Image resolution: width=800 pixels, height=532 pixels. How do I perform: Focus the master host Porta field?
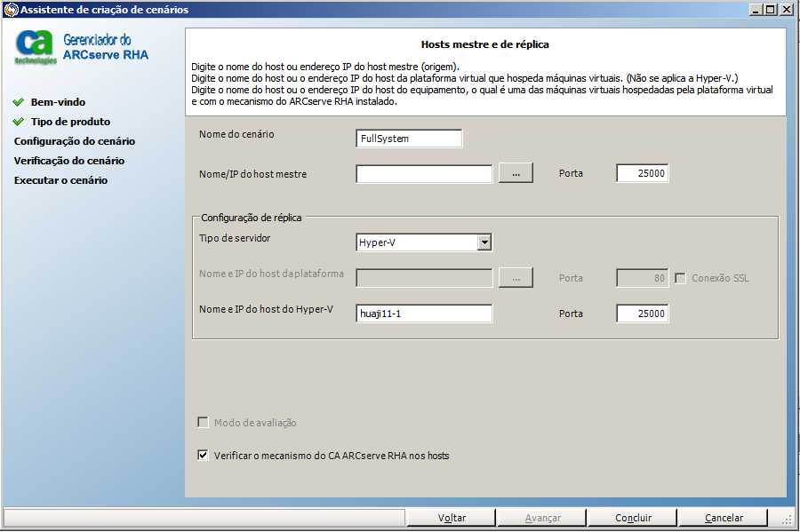(643, 173)
